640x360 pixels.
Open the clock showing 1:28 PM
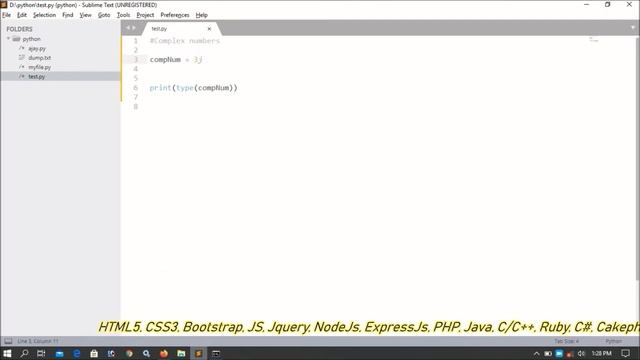click(x=602, y=353)
